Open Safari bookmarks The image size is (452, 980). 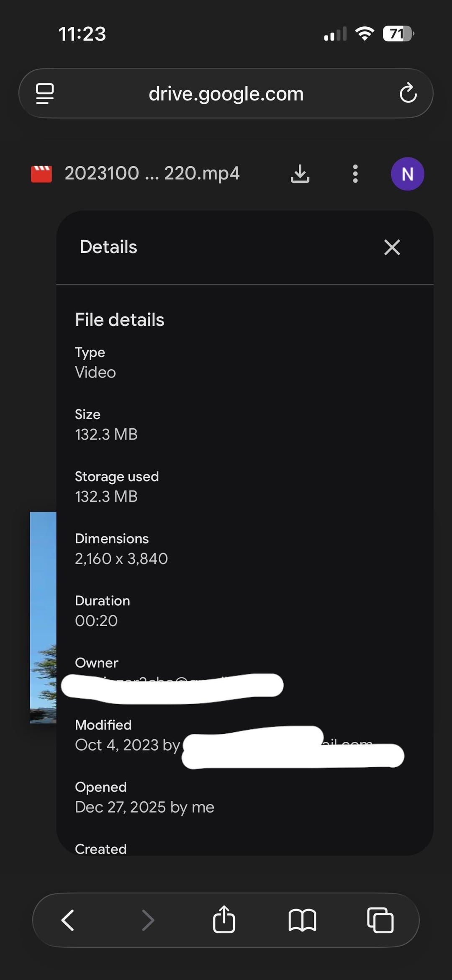coord(302,920)
